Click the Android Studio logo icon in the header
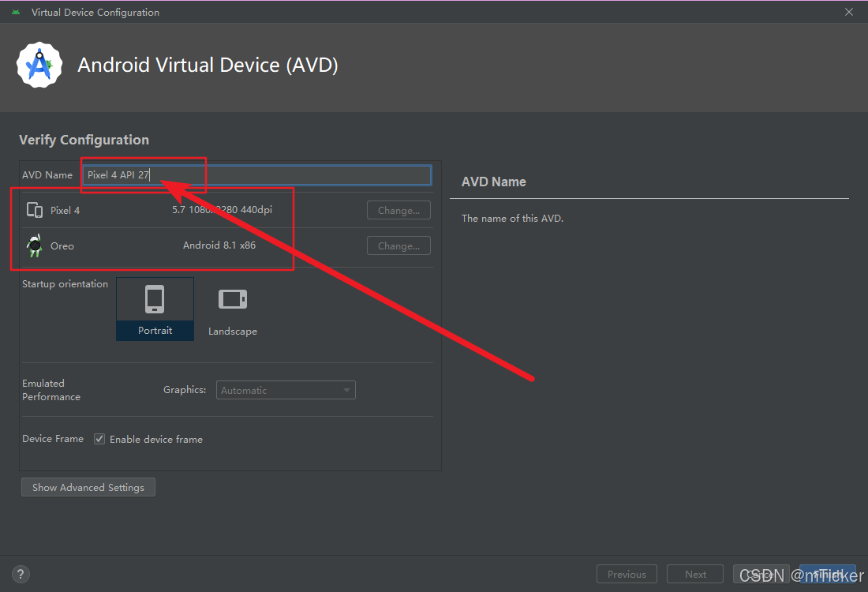This screenshot has height=592, width=868. coord(39,66)
